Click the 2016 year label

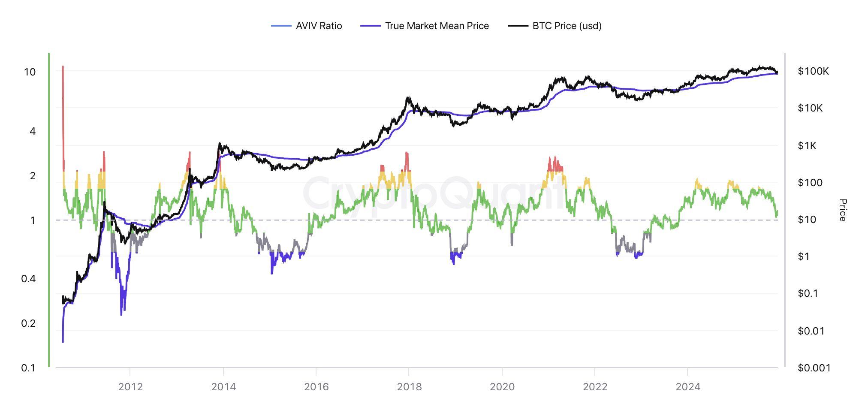coord(316,387)
